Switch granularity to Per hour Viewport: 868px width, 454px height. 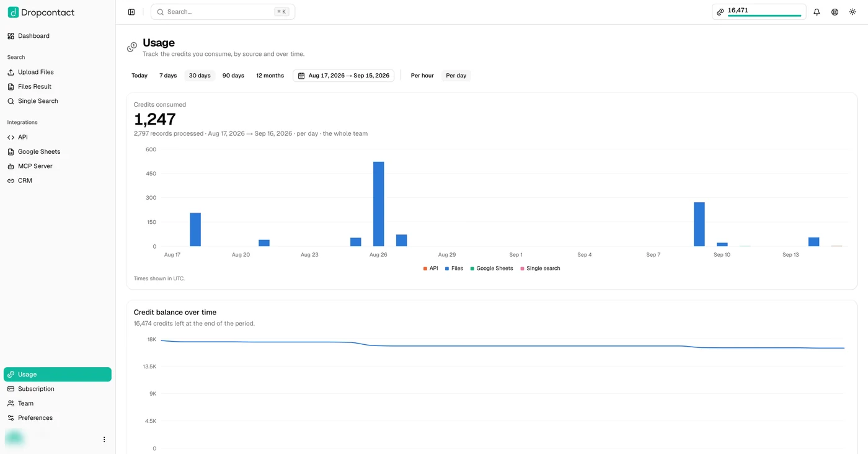[422, 76]
